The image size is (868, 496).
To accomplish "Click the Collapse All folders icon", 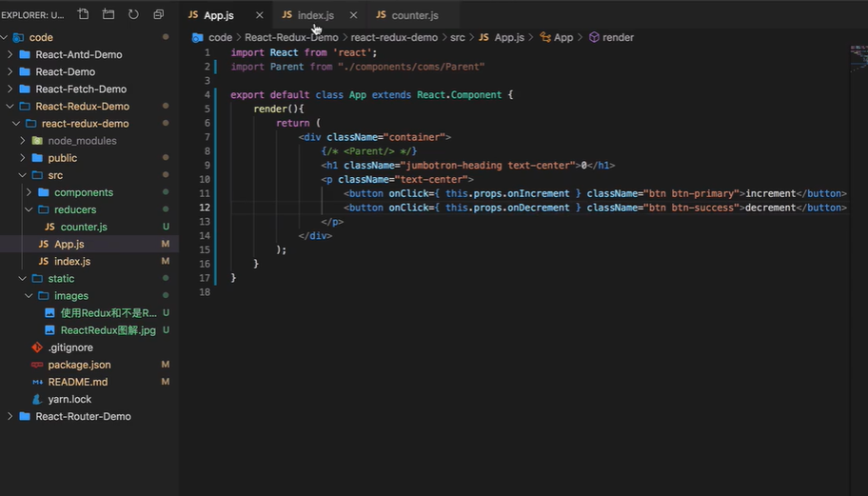I will click(158, 14).
